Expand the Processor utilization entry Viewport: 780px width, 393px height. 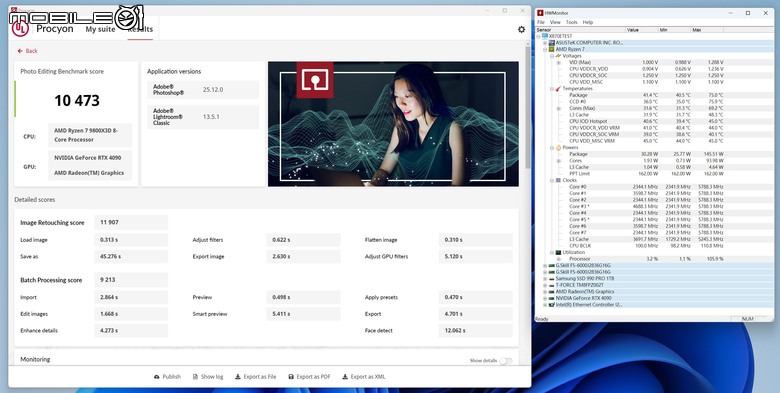pyautogui.click(x=559, y=259)
